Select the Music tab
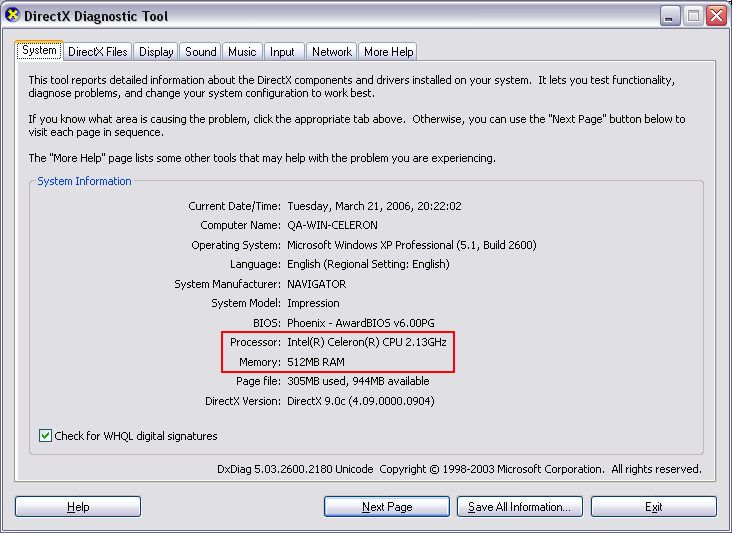The height and width of the screenshot is (533, 732). pos(242,52)
